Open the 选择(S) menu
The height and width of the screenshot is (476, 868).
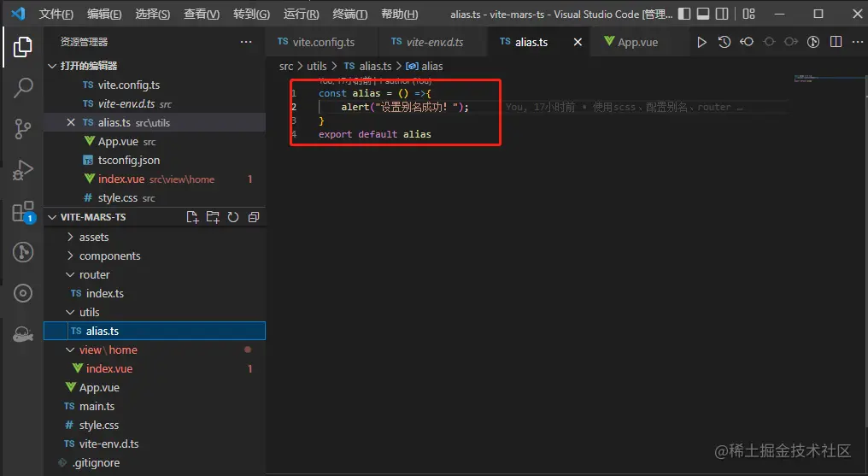(x=153, y=14)
